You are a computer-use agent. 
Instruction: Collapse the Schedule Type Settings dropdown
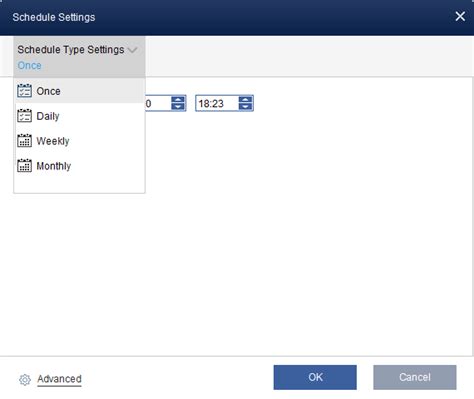79,57
